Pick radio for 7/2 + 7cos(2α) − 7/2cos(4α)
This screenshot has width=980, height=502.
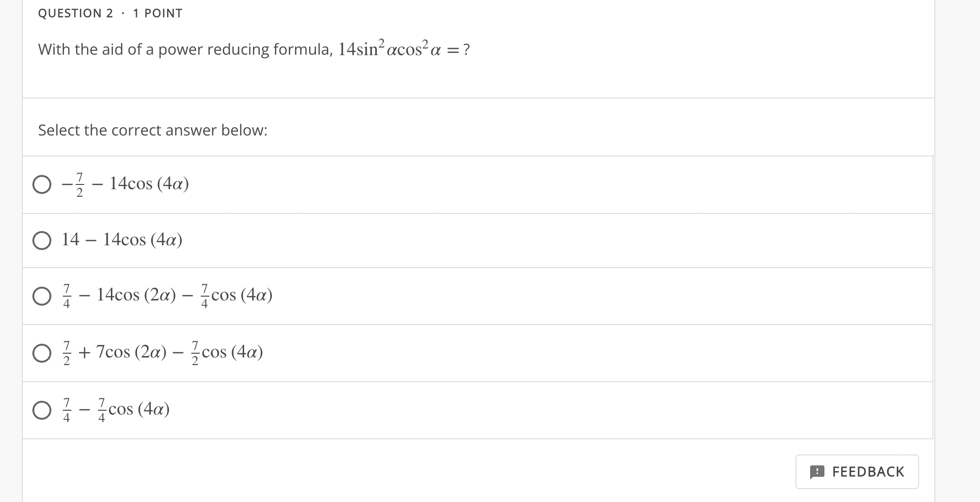point(42,353)
